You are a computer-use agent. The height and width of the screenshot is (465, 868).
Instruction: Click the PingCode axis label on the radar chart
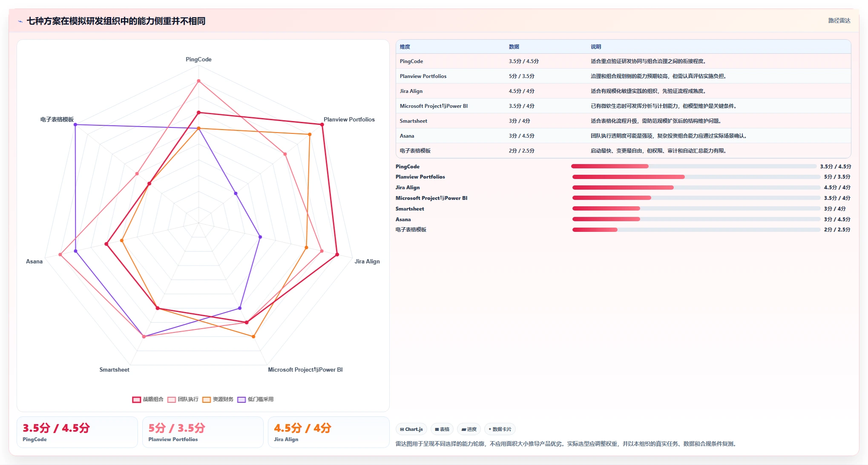(198, 59)
